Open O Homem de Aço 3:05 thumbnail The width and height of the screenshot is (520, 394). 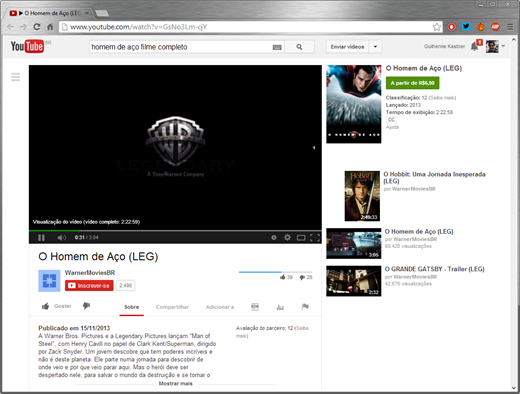pos(354,244)
